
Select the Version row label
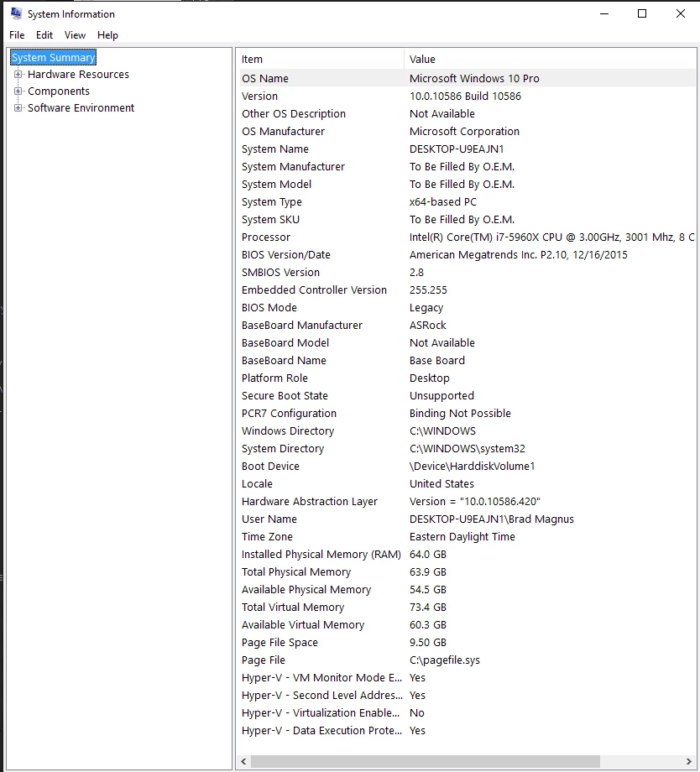click(259, 96)
